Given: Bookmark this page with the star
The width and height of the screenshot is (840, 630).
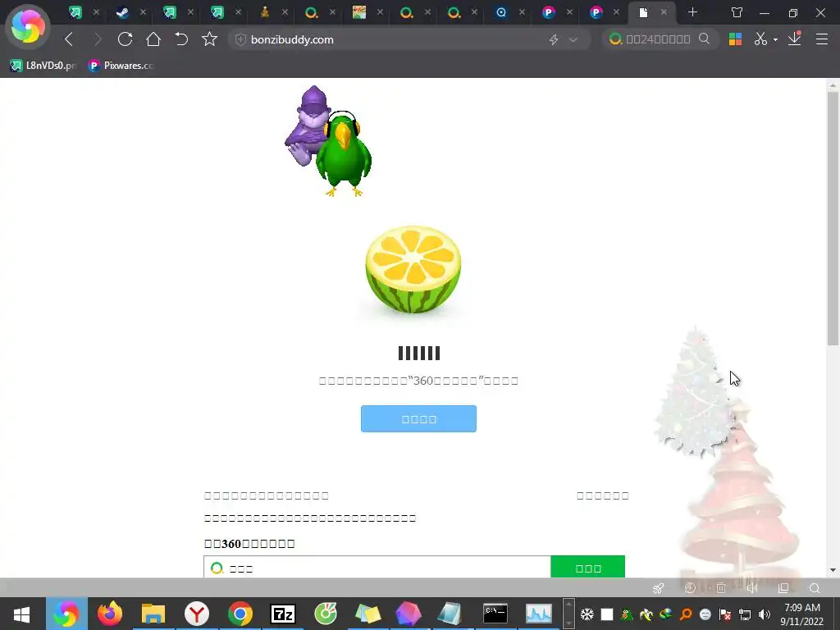Looking at the screenshot, I should (209, 39).
